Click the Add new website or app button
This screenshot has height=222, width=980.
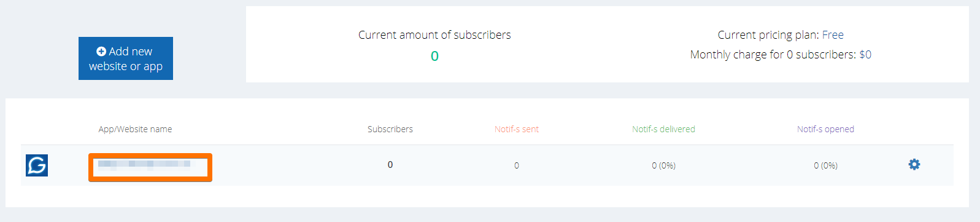pyautogui.click(x=126, y=58)
